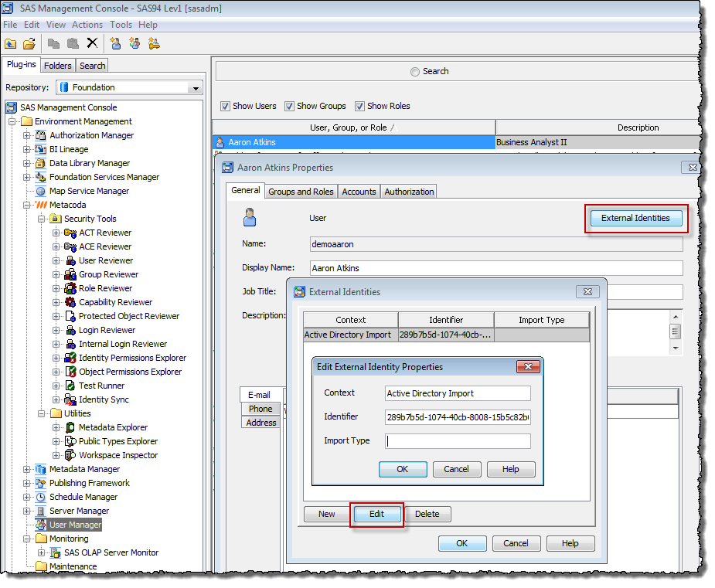Expand the Data Library Manager node
Screen dimensions: 715x588
pos(27,163)
